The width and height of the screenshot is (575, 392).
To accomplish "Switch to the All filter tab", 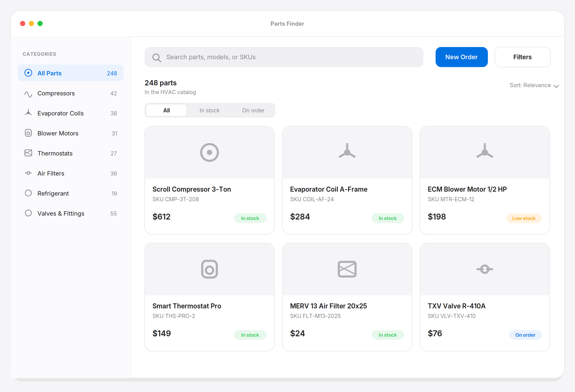I will click(x=166, y=110).
